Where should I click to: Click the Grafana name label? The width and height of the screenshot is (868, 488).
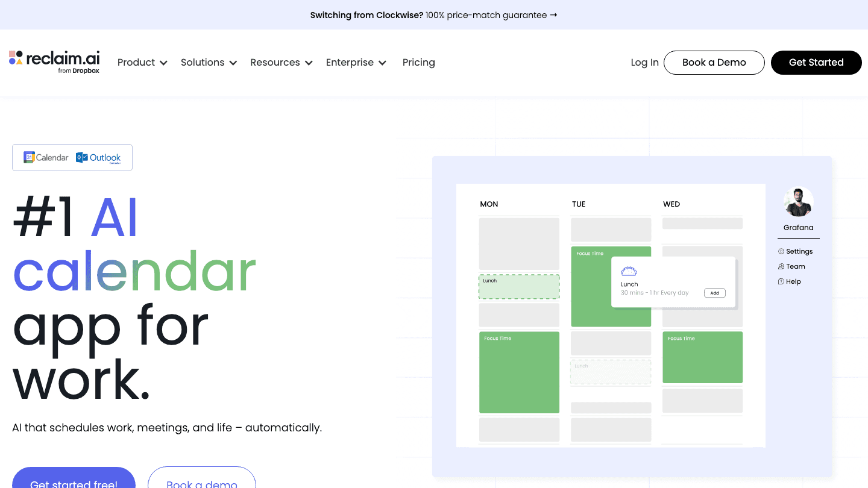click(x=799, y=228)
